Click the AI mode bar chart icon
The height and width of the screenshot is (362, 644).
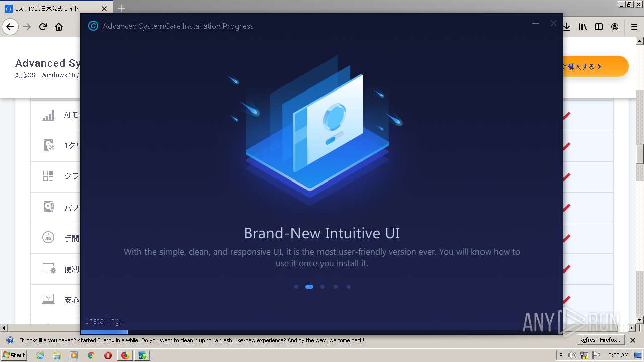48,115
